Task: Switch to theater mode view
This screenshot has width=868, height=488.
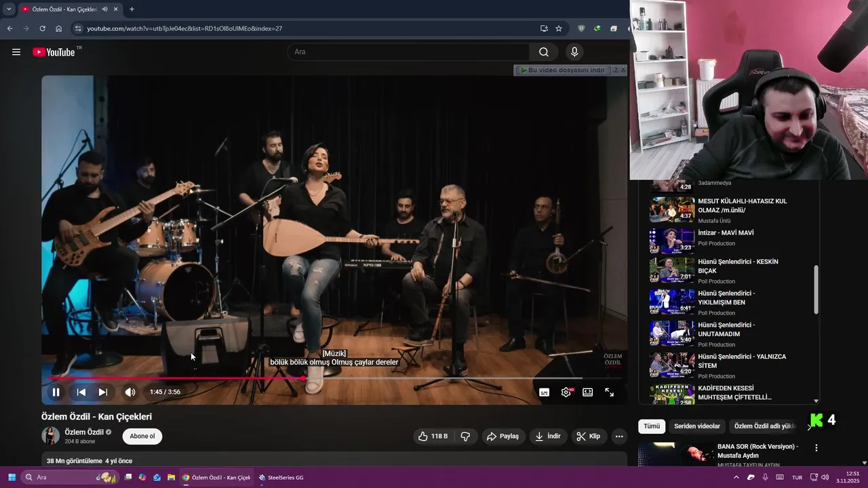Action: [x=588, y=392]
